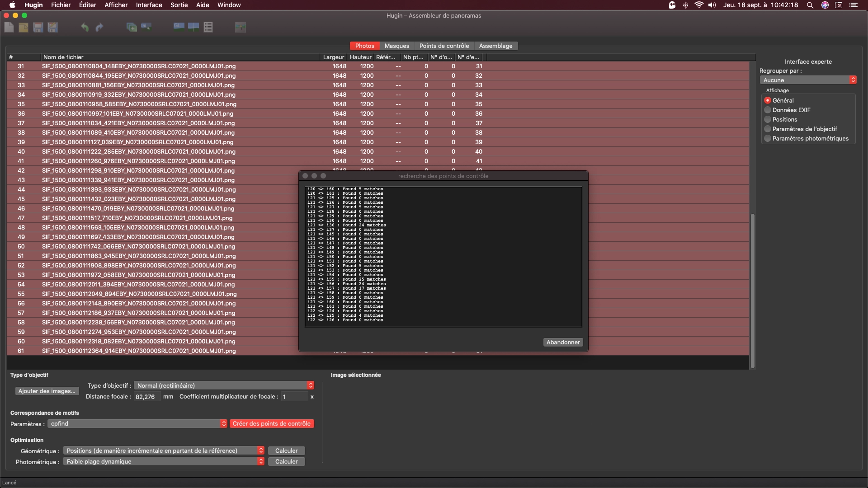
Task: Expand the cpfind parameters dropdown
Action: [137, 424]
